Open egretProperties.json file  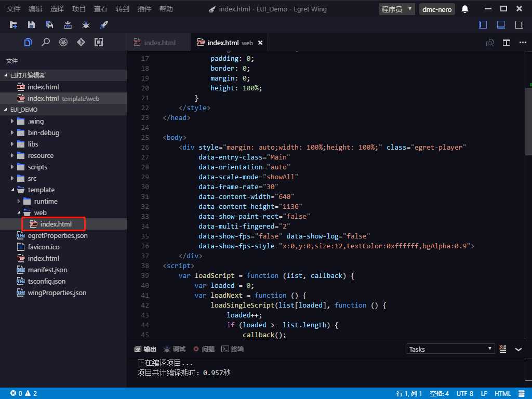click(63, 235)
